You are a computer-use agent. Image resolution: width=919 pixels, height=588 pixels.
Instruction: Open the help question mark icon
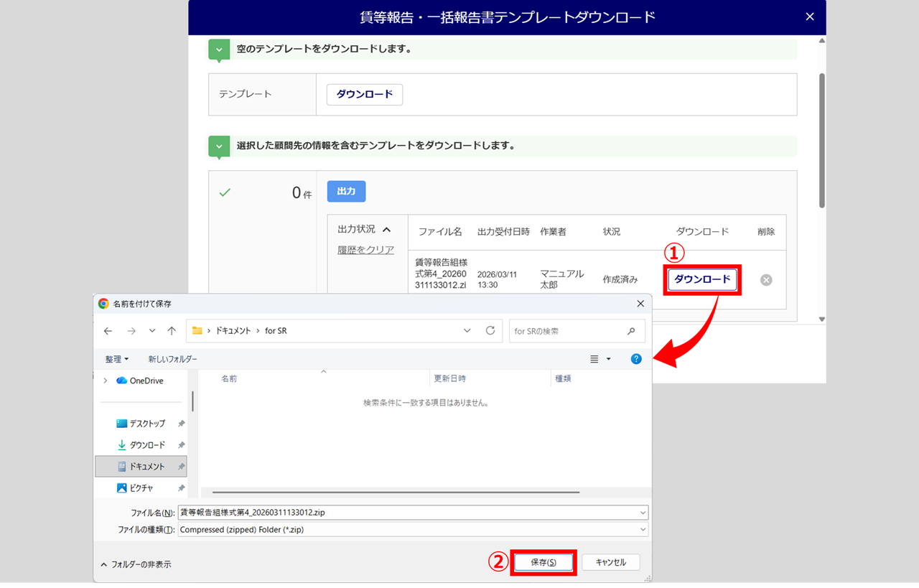click(x=636, y=359)
